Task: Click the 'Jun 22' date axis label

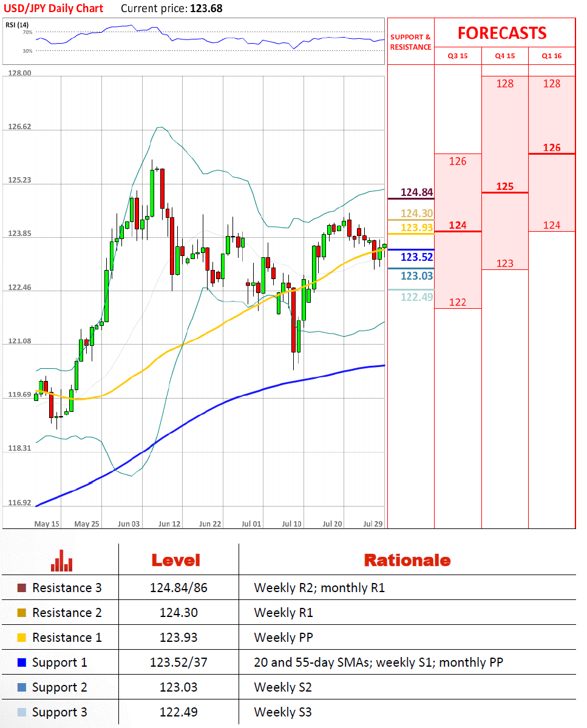Action: 209,524
